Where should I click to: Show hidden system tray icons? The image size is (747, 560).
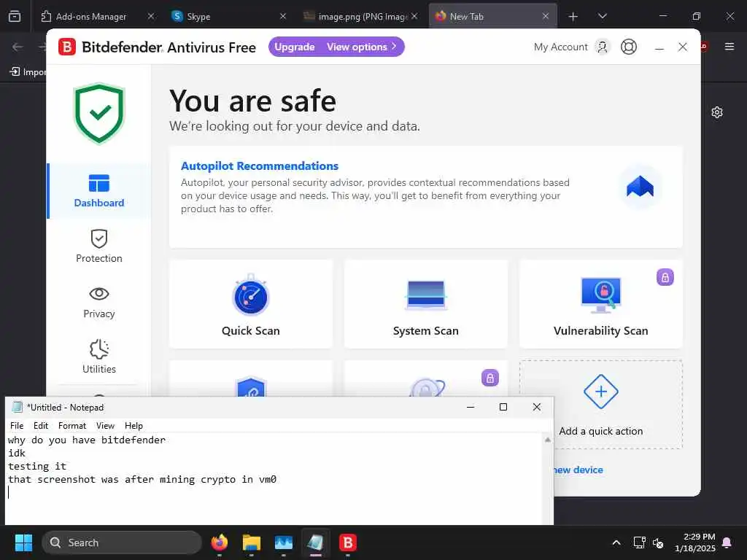coord(616,542)
